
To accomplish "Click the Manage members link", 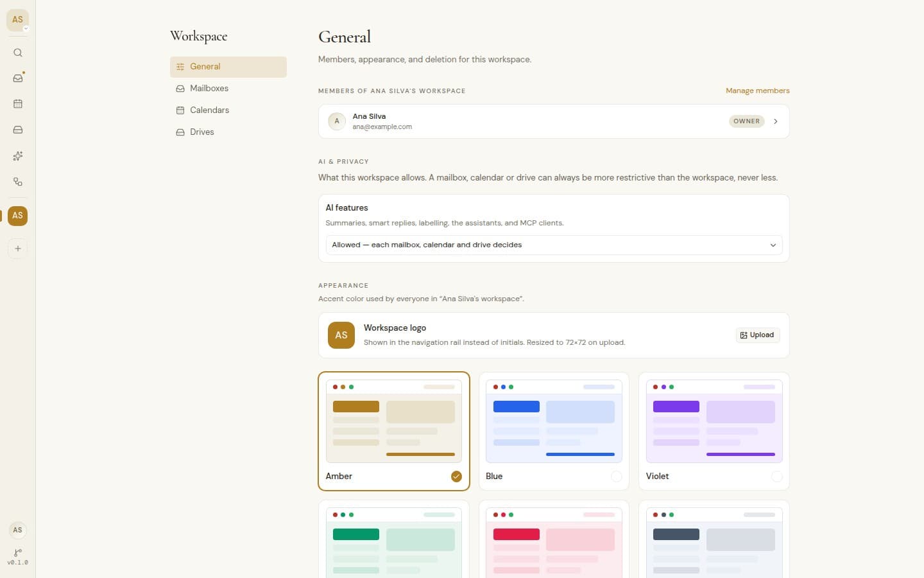I will click(x=757, y=91).
